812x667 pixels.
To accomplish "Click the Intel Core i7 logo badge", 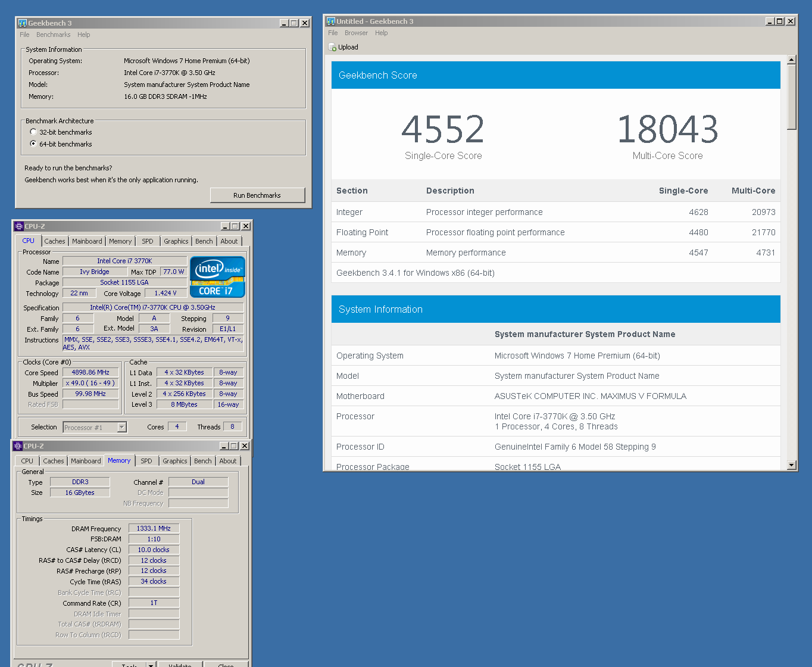I will click(217, 277).
